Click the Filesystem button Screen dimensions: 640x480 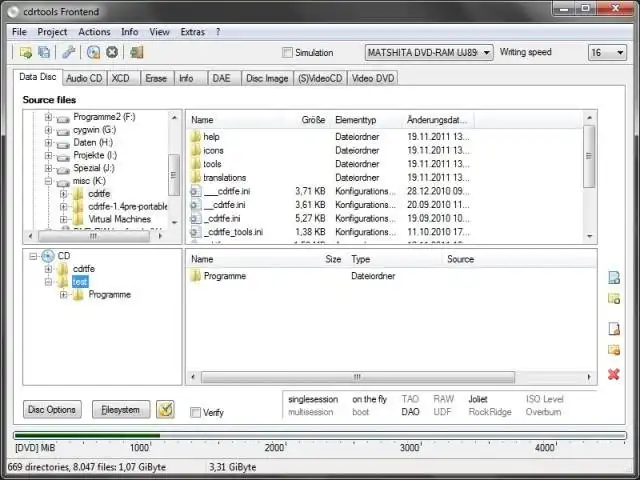tap(120, 409)
